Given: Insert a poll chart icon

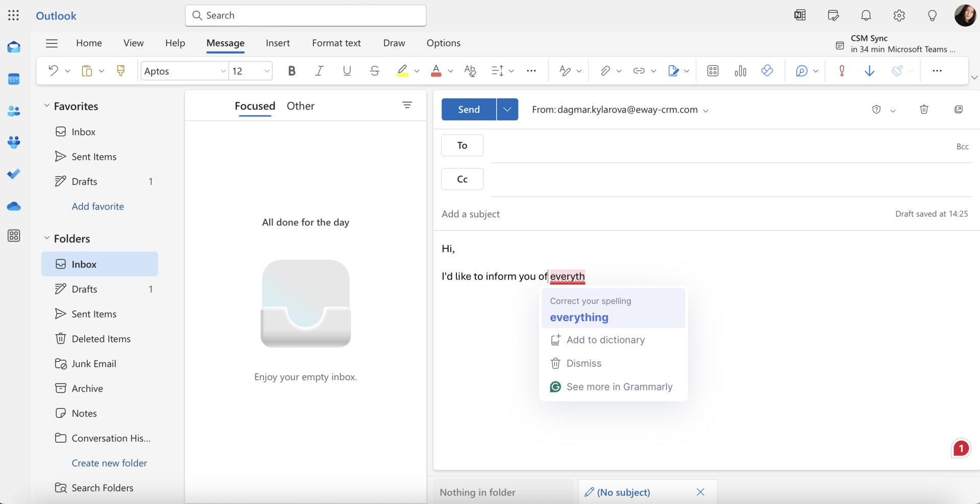Looking at the screenshot, I should tap(740, 70).
